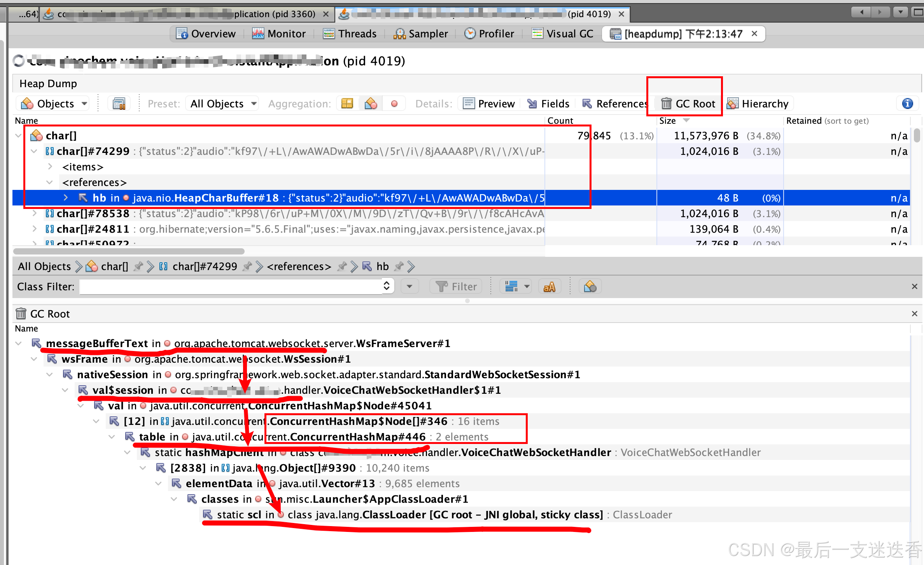
Task: Open the Visual GC tab
Action: pyautogui.click(x=562, y=34)
